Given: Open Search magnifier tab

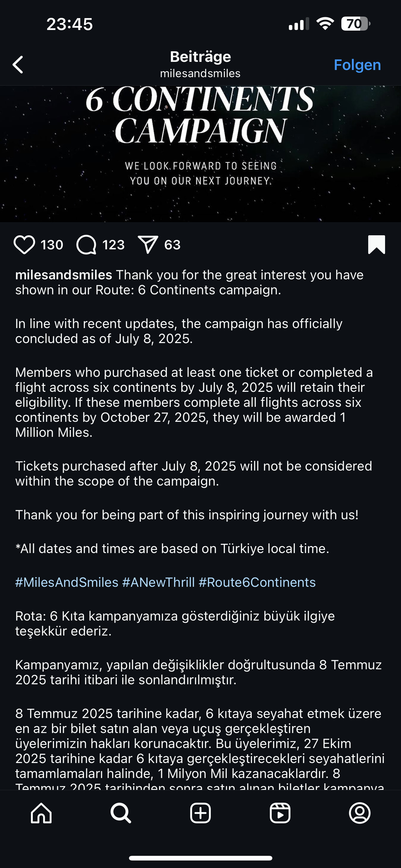Looking at the screenshot, I should (x=121, y=813).
